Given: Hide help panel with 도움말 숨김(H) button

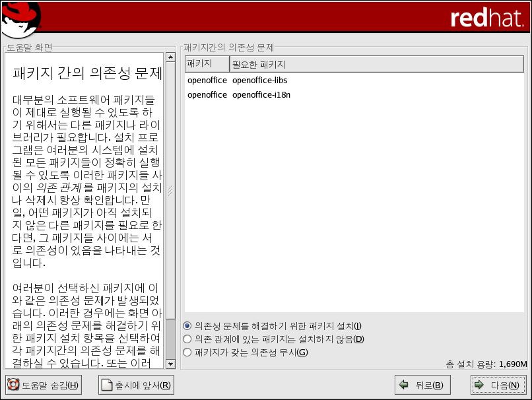Looking at the screenshot, I should [x=43, y=385].
